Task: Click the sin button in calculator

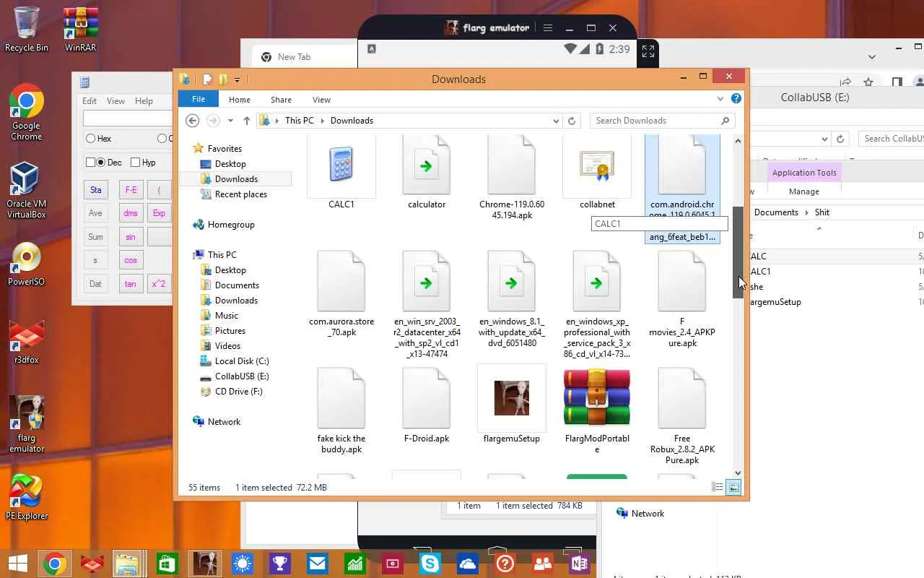Action: (x=130, y=237)
